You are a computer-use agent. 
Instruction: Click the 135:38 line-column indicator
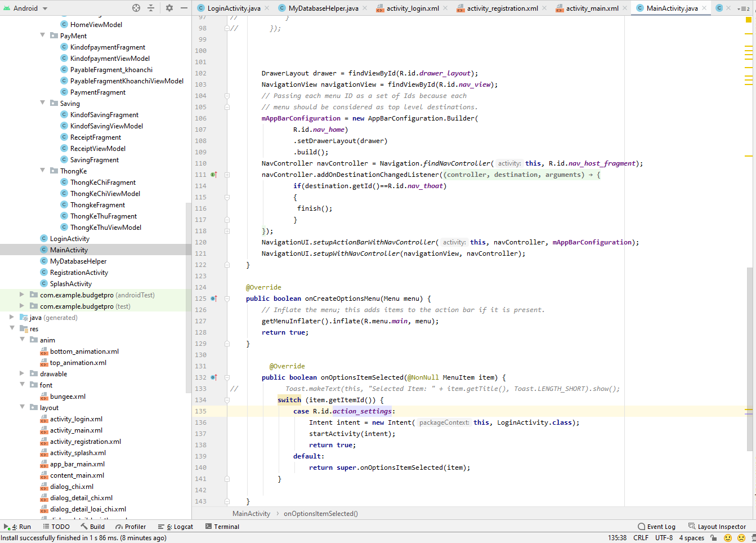click(617, 538)
